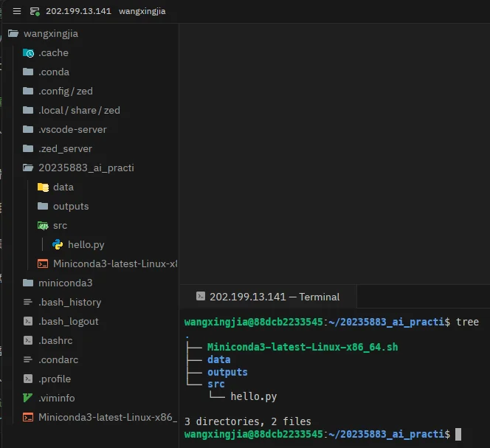This screenshot has height=448, width=490.
Task: Expand the .vscode-server folder
Action: tap(65, 129)
